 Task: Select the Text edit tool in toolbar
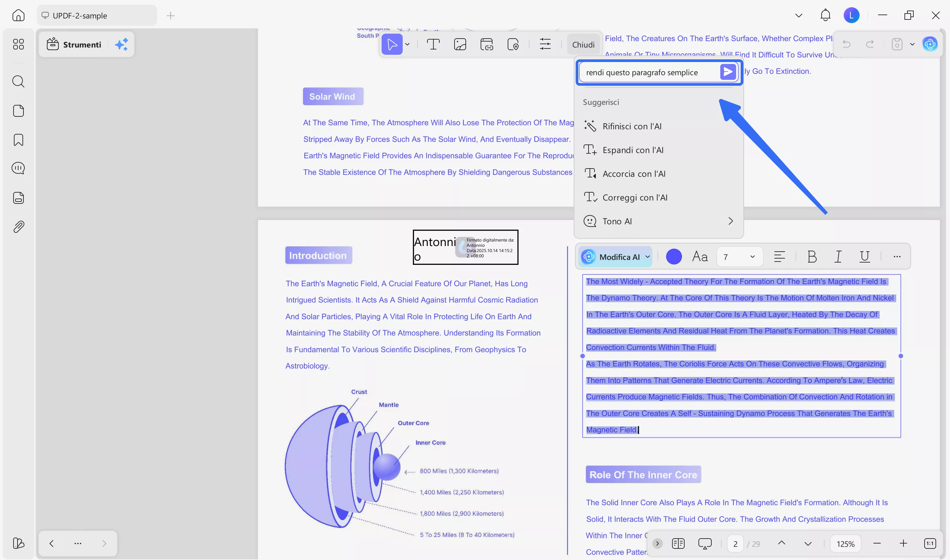pyautogui.click(x=433, y=45)
